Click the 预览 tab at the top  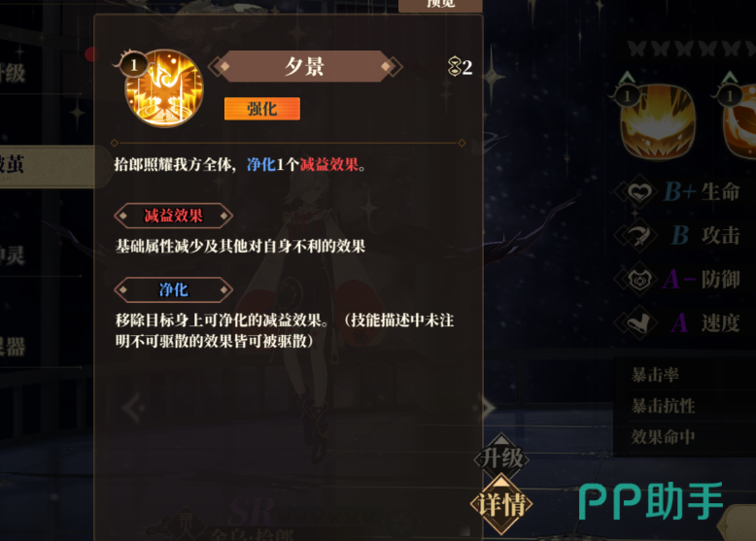440,5
